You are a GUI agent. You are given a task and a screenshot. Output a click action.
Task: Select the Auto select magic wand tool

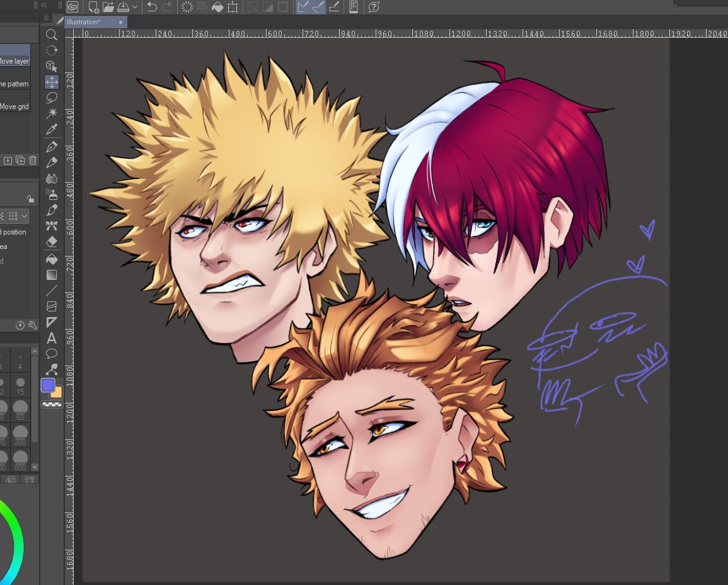[52, 113]
